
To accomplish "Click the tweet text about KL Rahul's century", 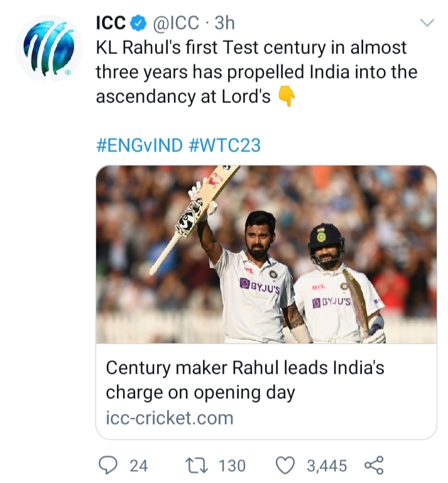I will tap(250, 72).
